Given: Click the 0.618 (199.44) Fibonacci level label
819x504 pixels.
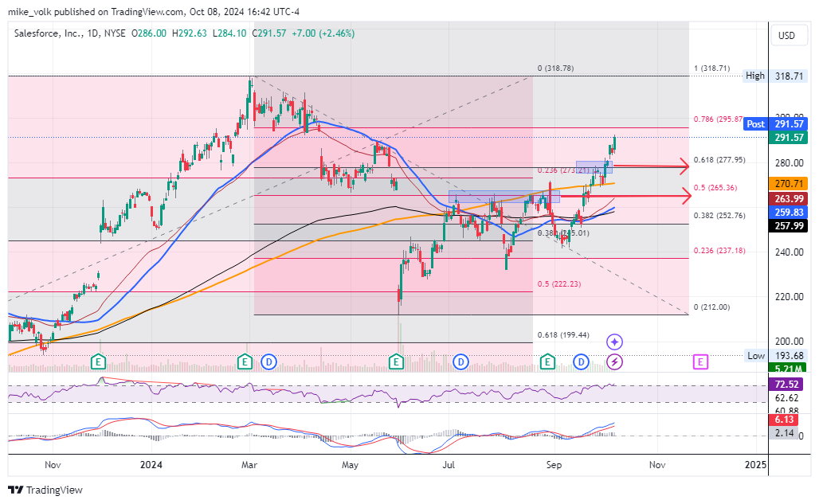Looking at the screenshot, I should 563,335.
